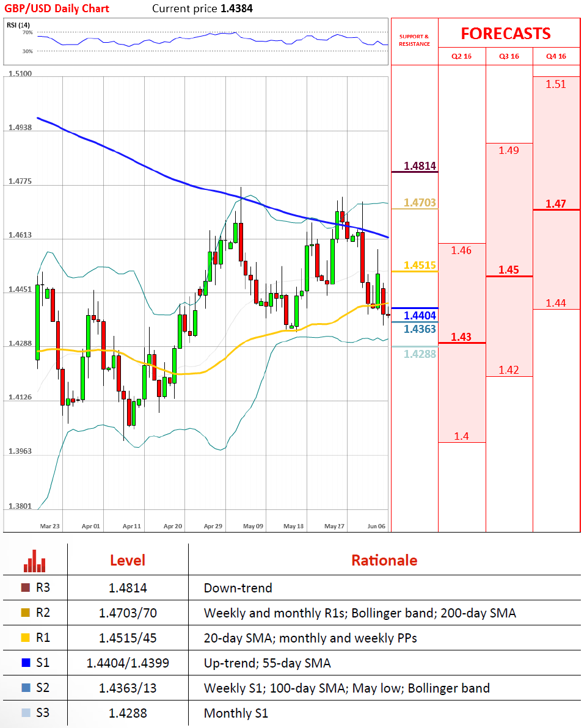Click the R3 row label

pos(43,588)
